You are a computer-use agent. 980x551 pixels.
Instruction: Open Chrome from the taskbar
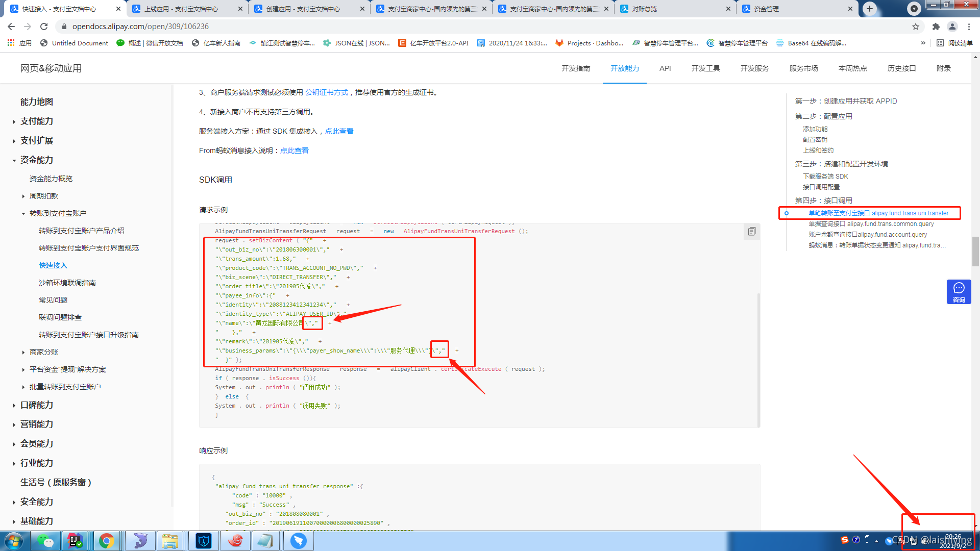[x=106, y=541]
